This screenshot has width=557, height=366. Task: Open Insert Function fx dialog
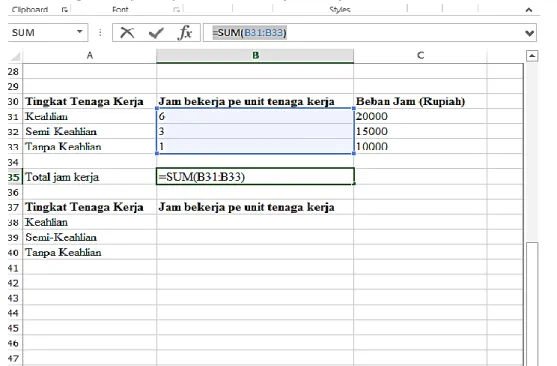pos(185,33)
